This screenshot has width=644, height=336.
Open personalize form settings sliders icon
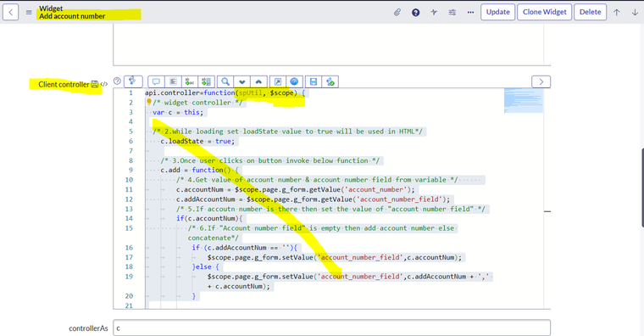(452, 13)
